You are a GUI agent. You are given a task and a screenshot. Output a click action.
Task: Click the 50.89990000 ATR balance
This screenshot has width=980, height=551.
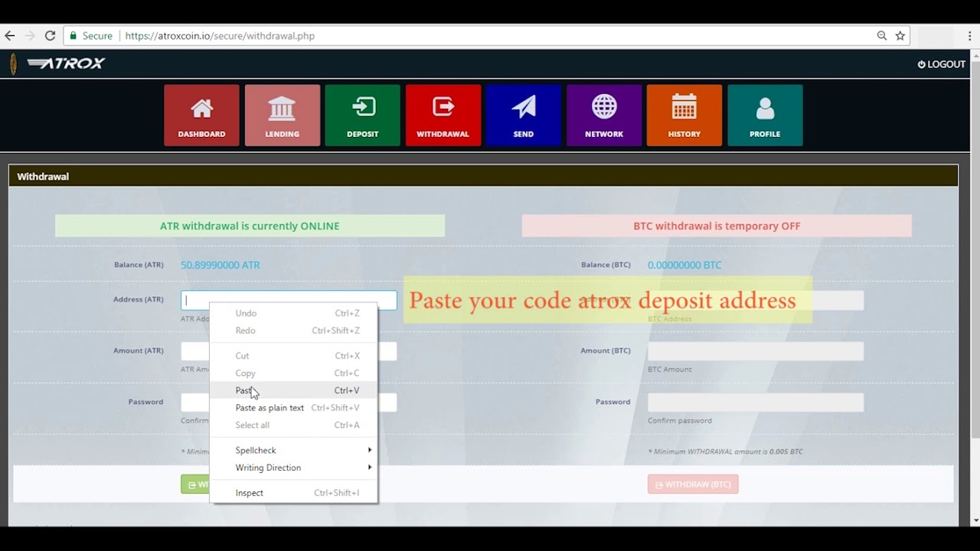[x=220, y=266]
